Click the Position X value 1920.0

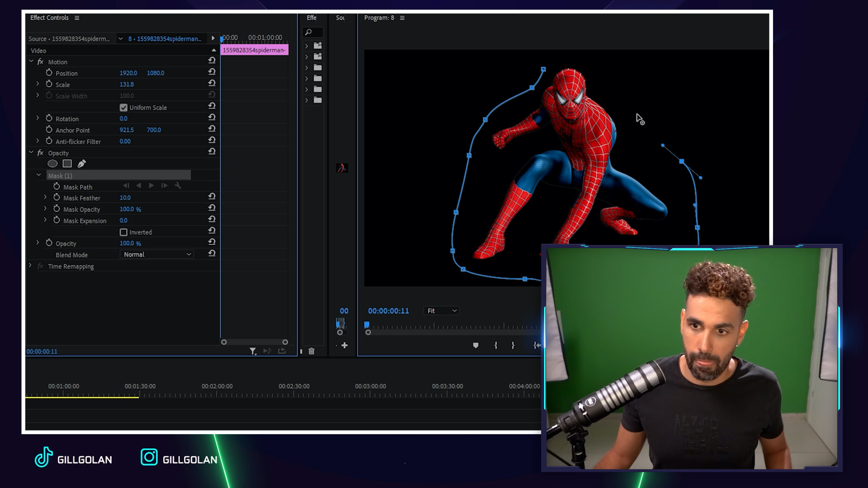point(128,73)
